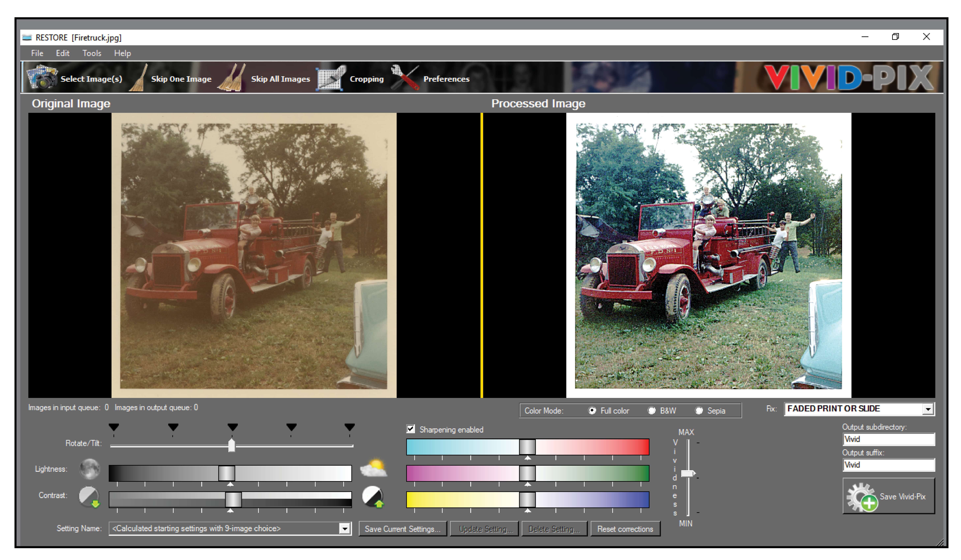Click the increase contrast icon with up arrow
The width and height of the screenshot is (961, 560).
pyautogui.click(x=373, y=497)
